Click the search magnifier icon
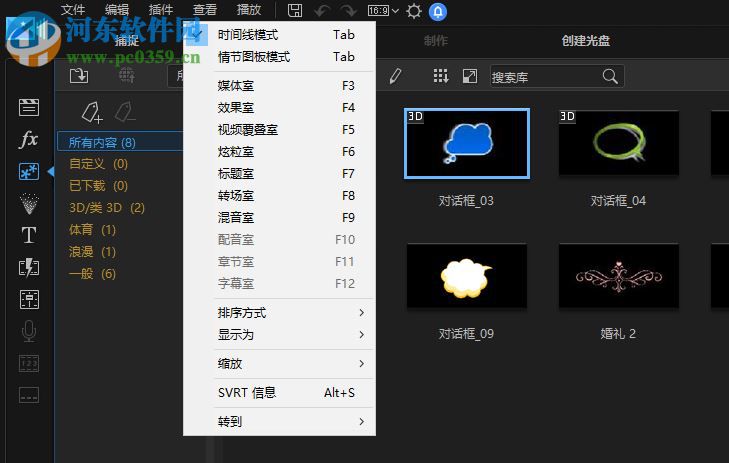729x463 pixels. 610,76
